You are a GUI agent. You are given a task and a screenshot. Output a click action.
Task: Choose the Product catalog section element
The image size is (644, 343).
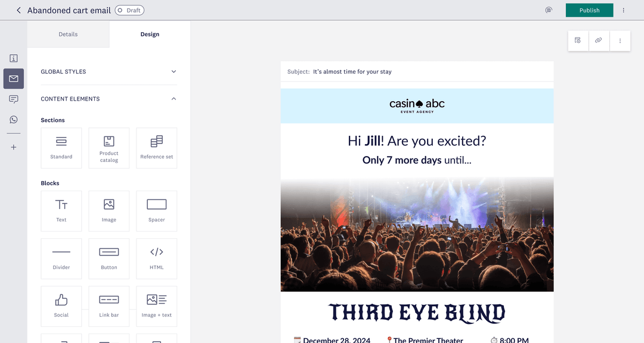point(109,148)
